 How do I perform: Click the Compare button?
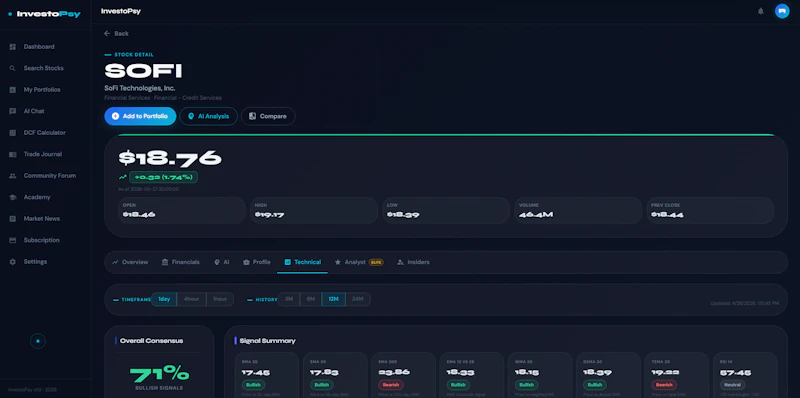click(x=268, y=116)
